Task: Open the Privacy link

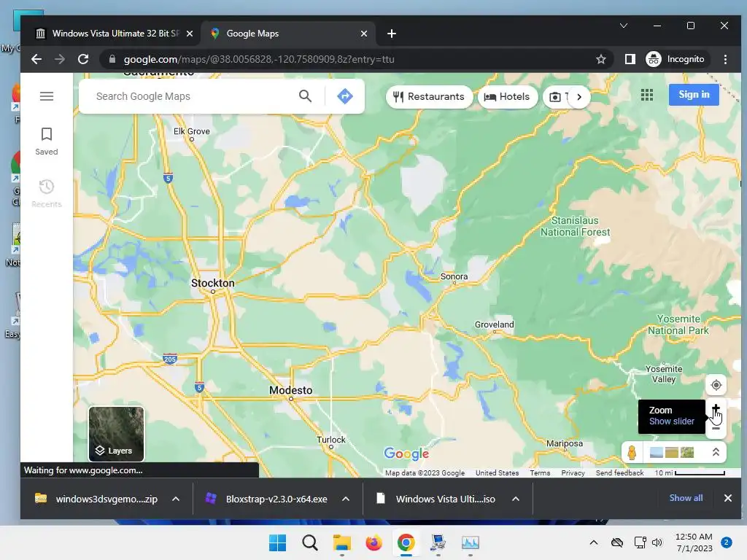Action: click(x=573, y=472)
